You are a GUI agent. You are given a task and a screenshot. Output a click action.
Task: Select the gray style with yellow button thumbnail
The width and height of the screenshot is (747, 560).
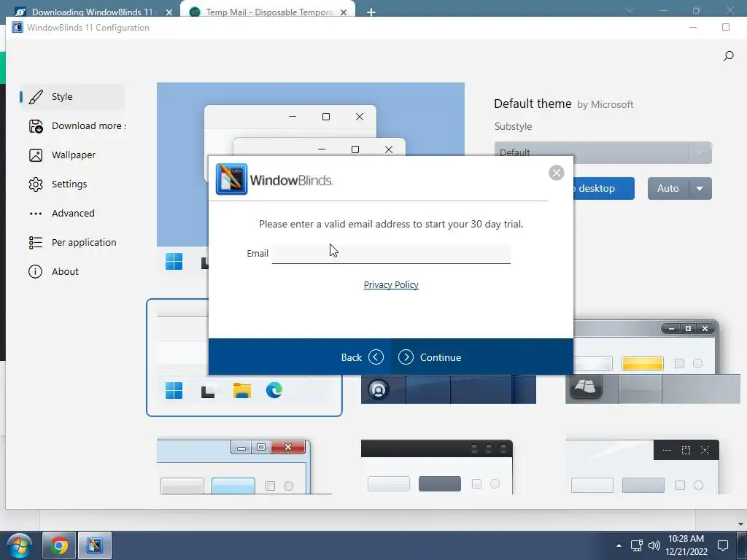(653, 362)
